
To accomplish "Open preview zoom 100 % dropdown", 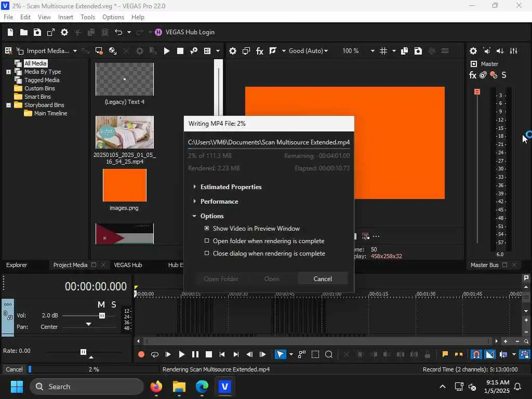I will point(373,51).
